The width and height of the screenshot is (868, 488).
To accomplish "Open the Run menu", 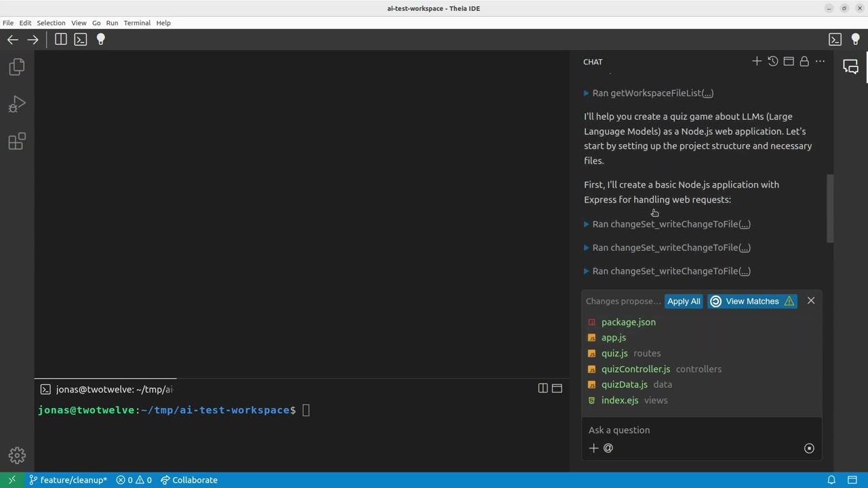I will pos(112,22).
